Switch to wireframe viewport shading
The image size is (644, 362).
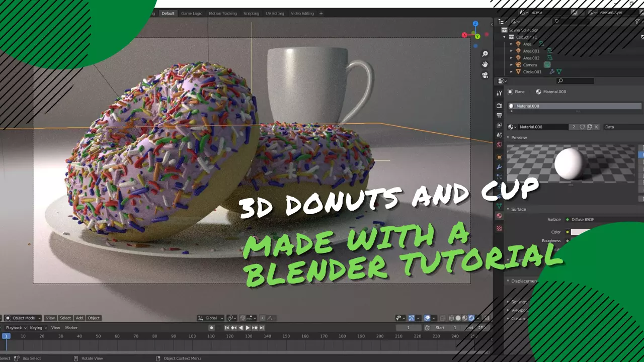(x=451, y=318)
